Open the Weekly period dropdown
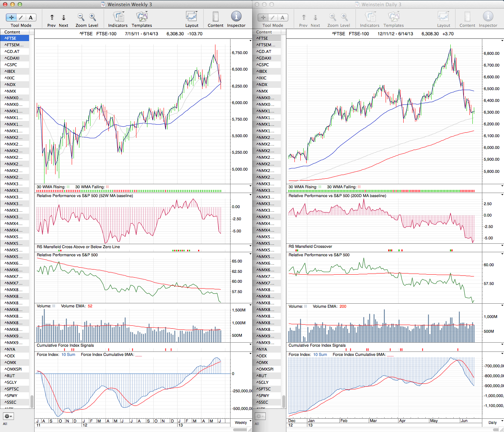The height and width of the screenshot is (432, 504). pyautogui.click(x=241, y=422)
